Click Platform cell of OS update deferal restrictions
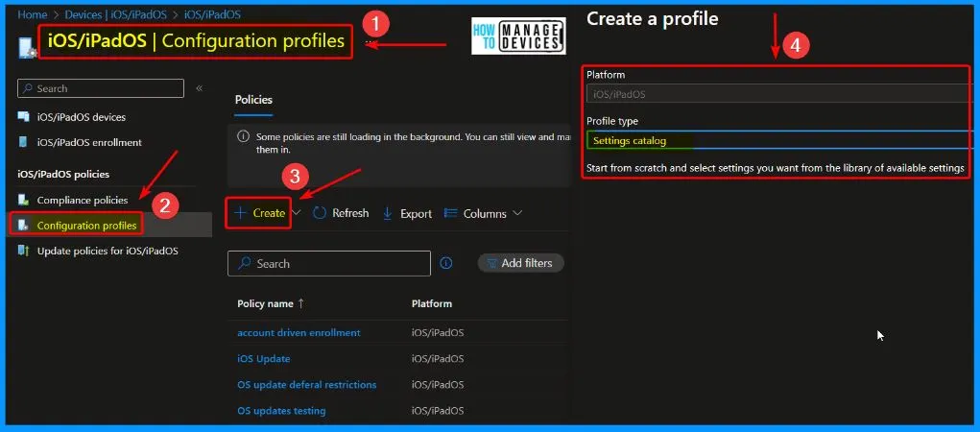Screen dimensions: 980x432 click(438, 385)
